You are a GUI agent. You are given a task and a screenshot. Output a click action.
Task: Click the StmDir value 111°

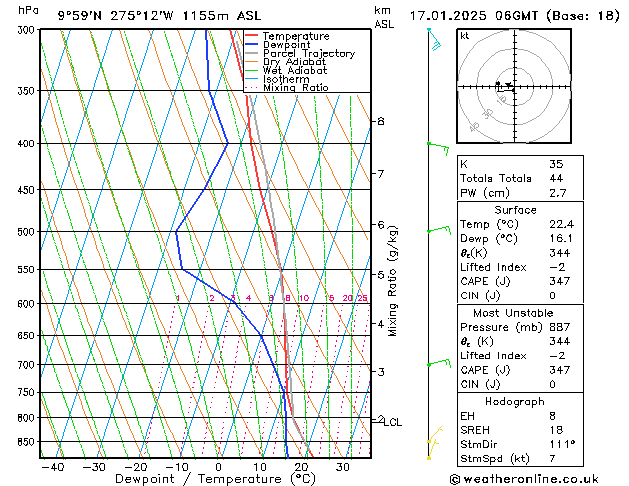(562, 444)
